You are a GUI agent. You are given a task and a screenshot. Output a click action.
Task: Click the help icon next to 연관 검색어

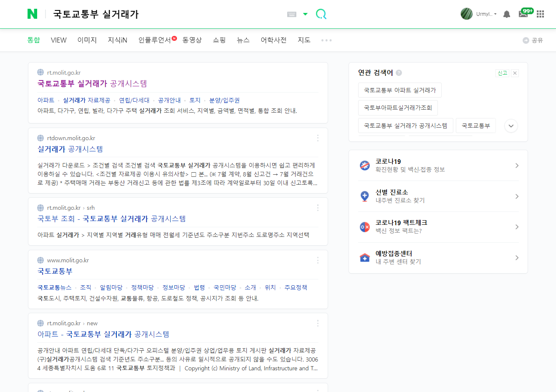(x=399, y=73)
